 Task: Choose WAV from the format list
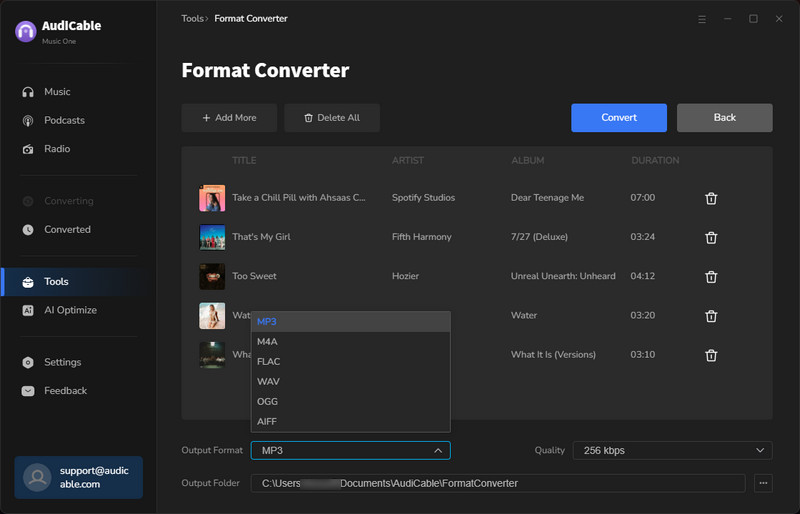tap(351, 381)
